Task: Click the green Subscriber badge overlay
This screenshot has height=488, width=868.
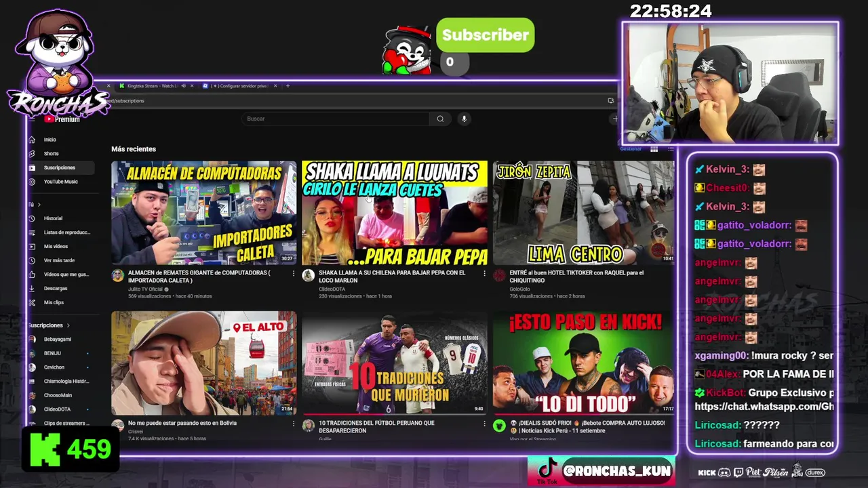Action: pos(486,35)
